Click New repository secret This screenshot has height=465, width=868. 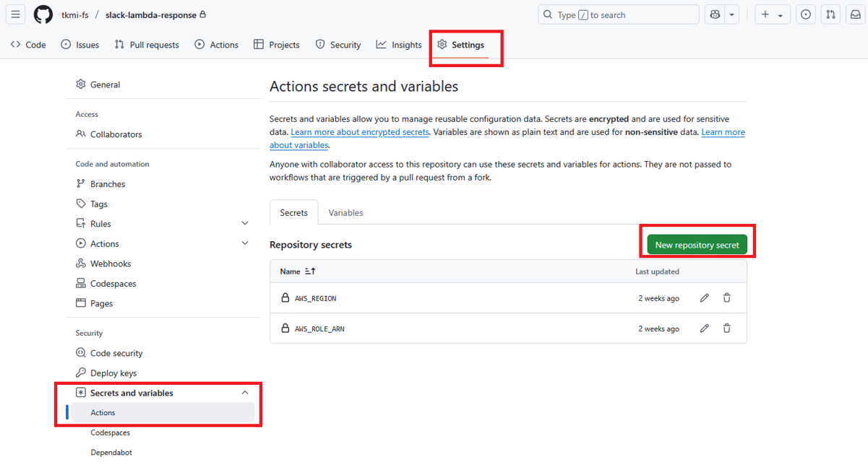click(x=697, y=244)
